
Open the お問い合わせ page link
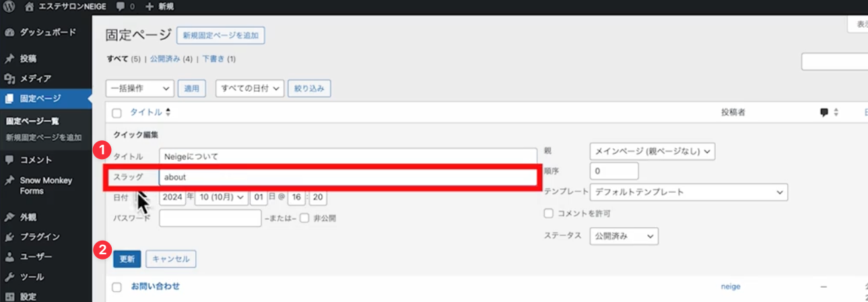pos(156,286)
